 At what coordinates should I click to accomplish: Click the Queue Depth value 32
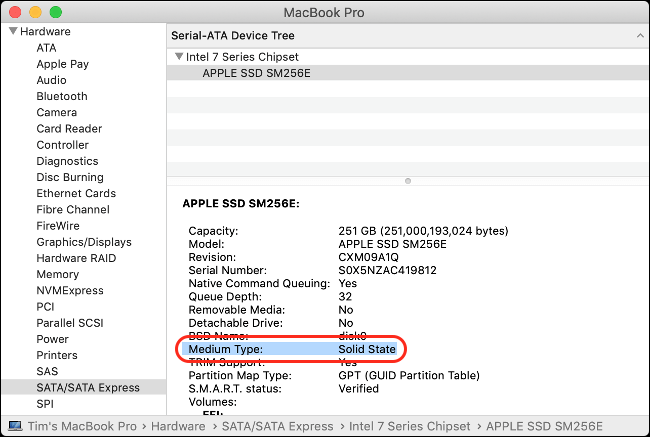point(345,296)
